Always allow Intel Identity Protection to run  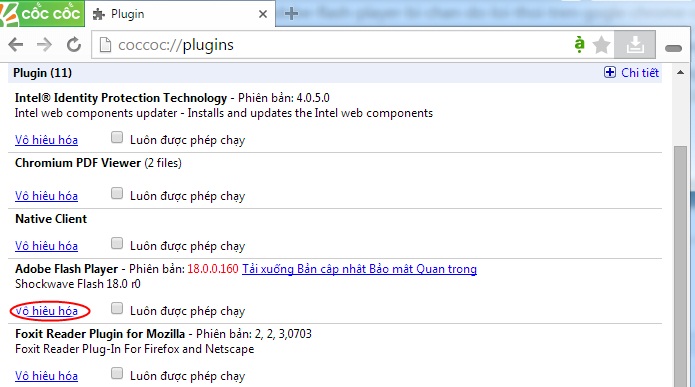point(117,137)
